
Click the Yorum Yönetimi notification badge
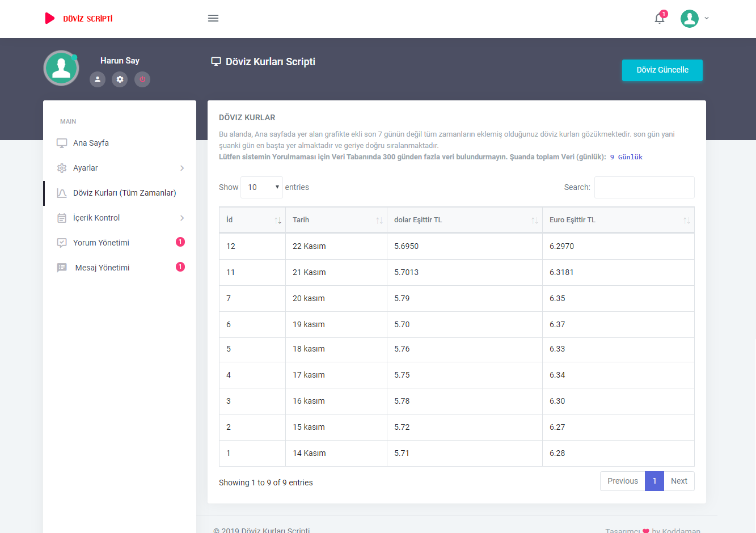180,242
